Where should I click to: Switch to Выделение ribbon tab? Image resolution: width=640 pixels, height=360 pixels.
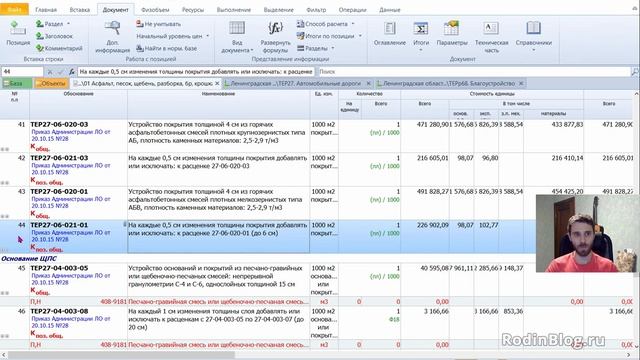pyautogui.click(x=278, y=9)
